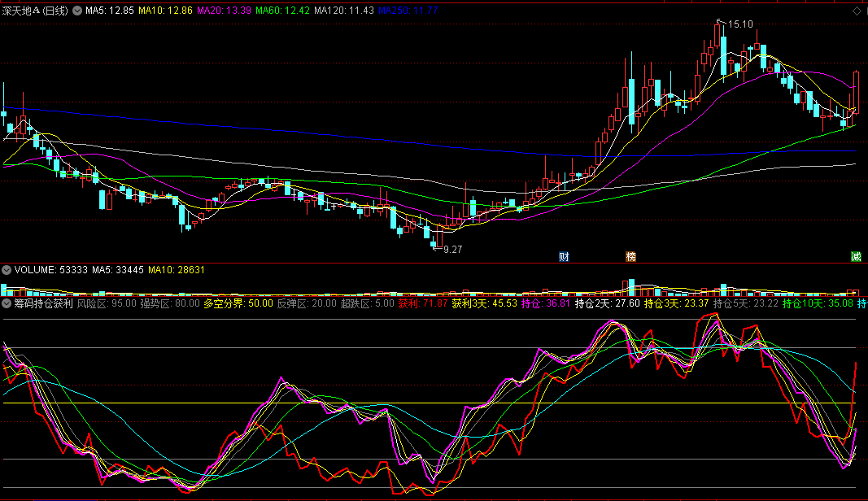Click the yellow MA10: 12.86 label

pyautogui.click(x=165, y=11)
